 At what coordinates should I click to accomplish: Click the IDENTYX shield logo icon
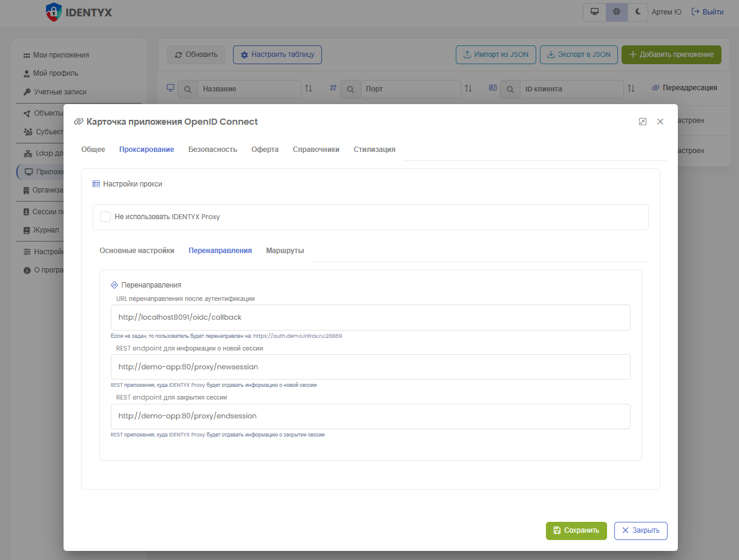tap(54, 12)
